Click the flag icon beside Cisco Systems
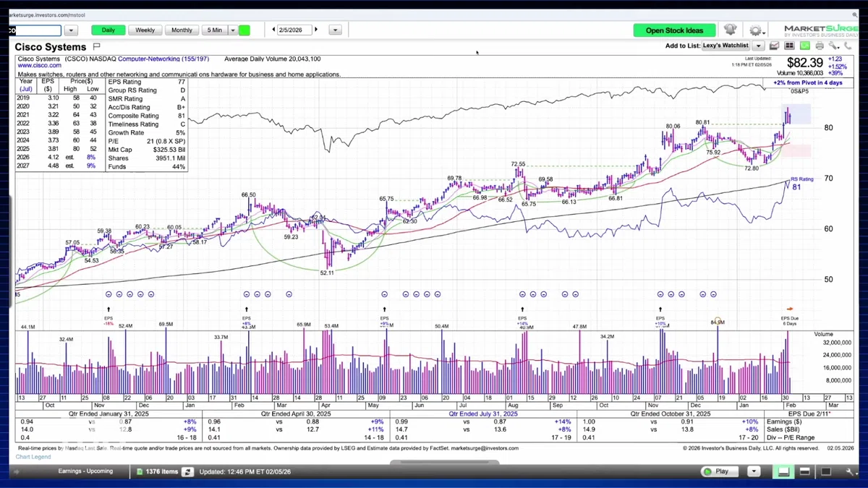This screenshot has width=868, height=488. coord(96,46)
